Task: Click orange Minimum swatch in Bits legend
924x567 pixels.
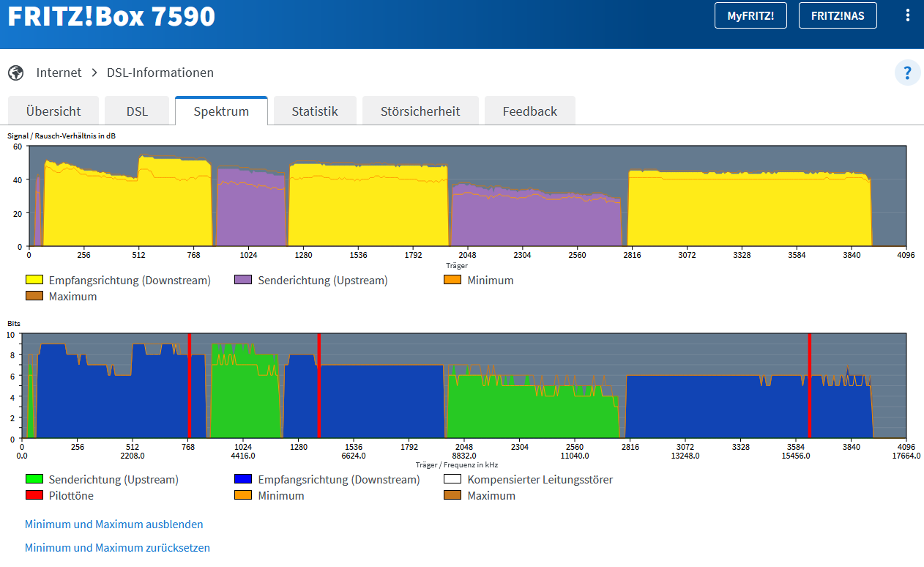Action: point(244,495)
